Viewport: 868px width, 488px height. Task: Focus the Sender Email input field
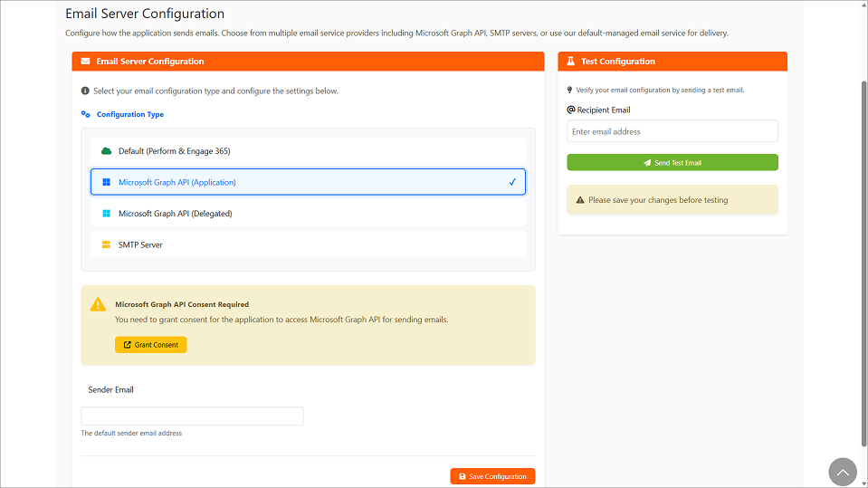192,416
